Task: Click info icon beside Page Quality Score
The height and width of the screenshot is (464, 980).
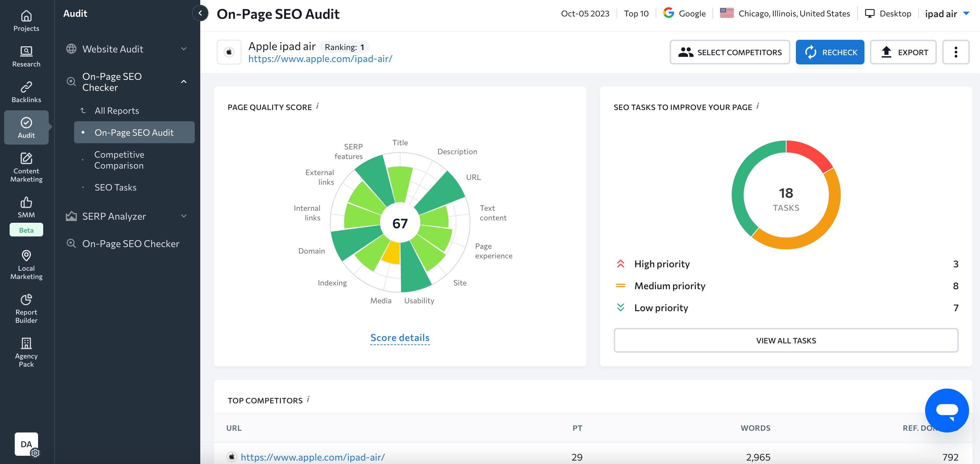Action: tap(317, 106)
